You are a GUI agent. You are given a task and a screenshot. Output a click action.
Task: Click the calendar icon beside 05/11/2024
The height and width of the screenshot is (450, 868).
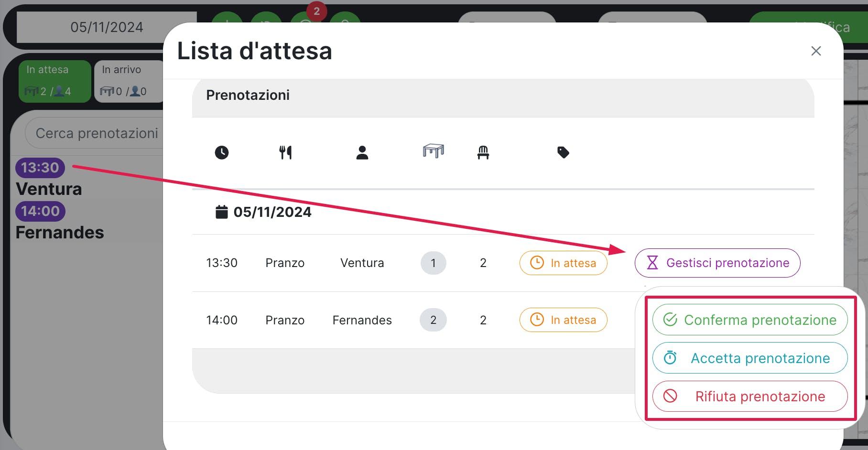tap(222, 212)
